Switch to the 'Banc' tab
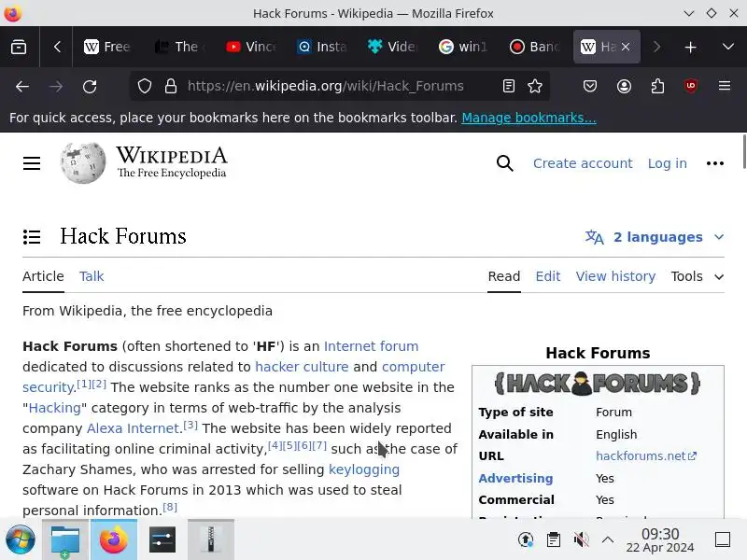The image size is (747, 560). coord(534,47)
